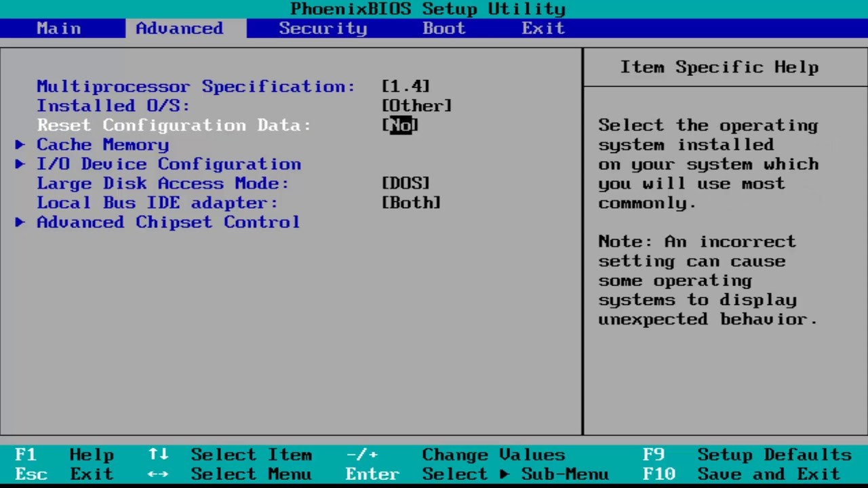Expand Advanced Chipset Control
Image resolution: width=868 pixels, height=488 pixels.
[x=167, y=222]
